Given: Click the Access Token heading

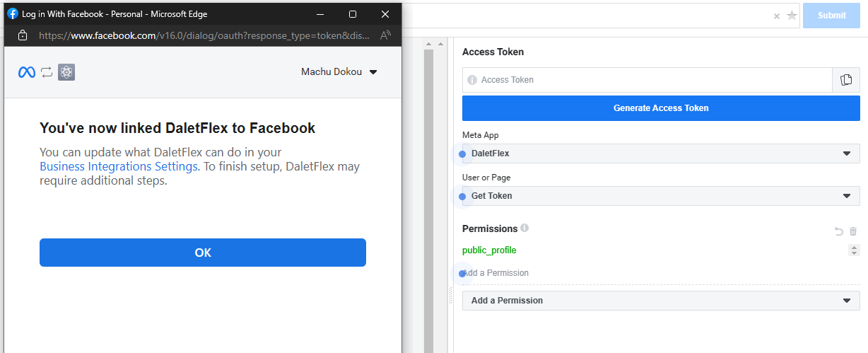Looking at the screenshot, I should (493, 52).
